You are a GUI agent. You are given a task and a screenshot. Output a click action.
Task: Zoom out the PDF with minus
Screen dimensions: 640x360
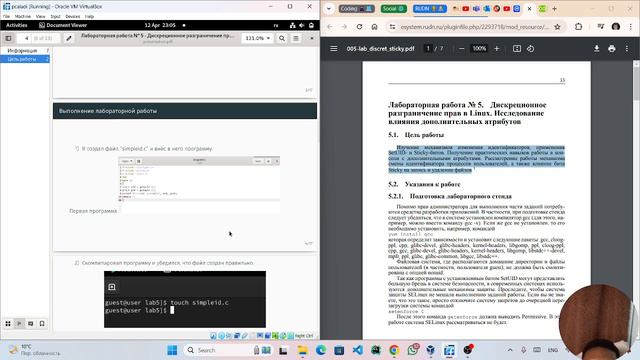(x=462, y=49)
